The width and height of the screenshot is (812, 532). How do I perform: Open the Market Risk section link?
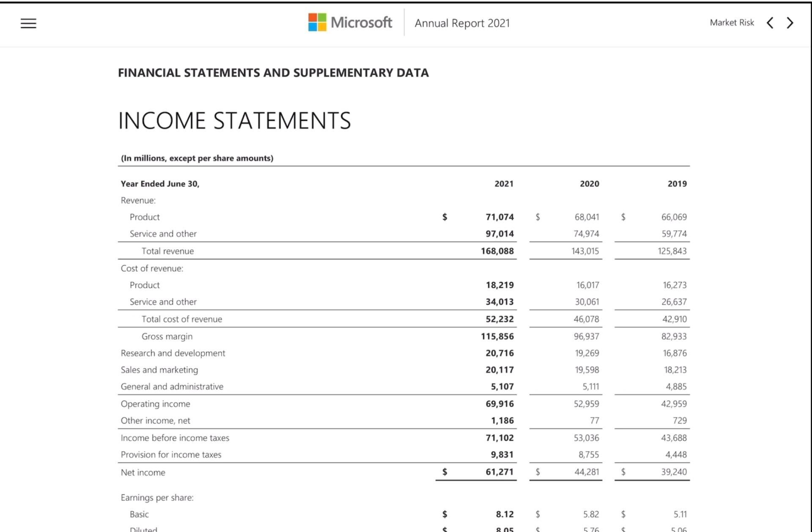pyautogui.click(x=732, y=23)
